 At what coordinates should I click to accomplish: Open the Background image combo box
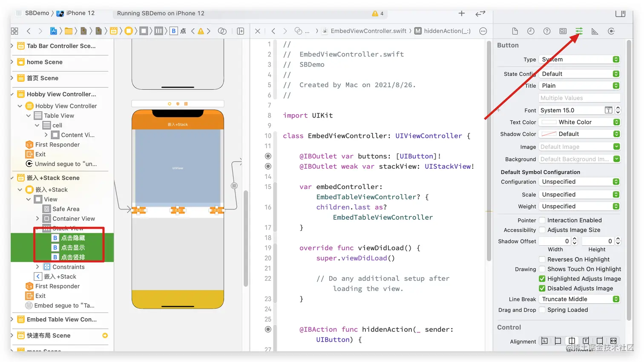point(579,159)
